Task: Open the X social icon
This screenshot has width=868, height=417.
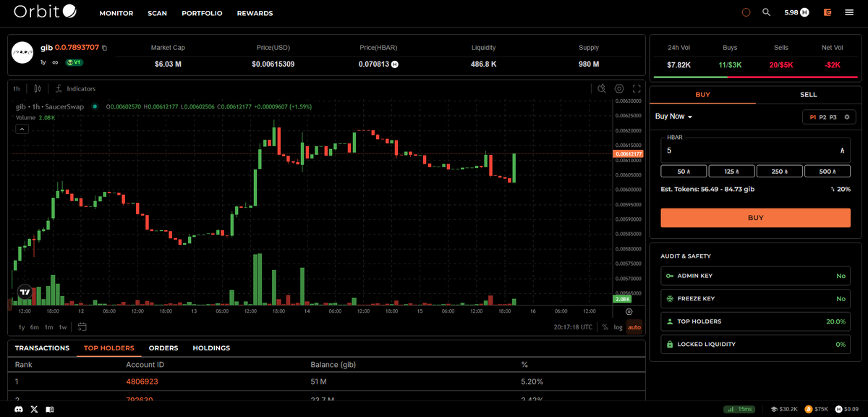Action: [34, 409]
